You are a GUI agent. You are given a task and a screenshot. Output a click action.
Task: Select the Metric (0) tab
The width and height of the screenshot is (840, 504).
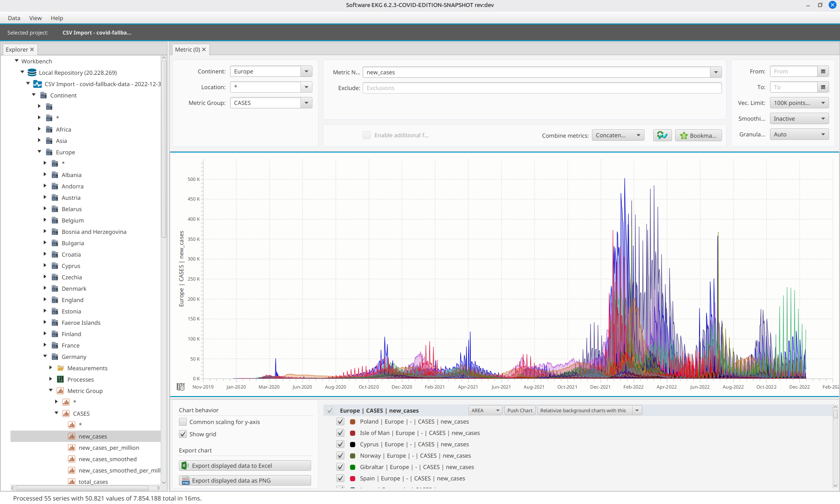187,49
